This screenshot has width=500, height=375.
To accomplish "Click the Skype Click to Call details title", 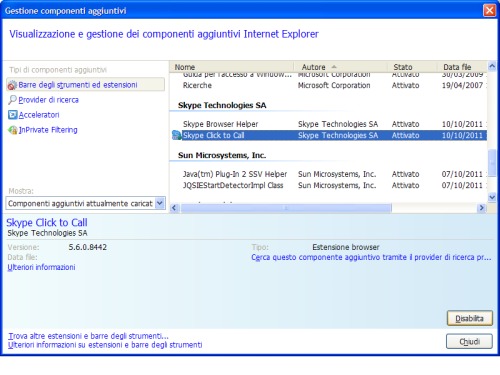I will point(47,222).
